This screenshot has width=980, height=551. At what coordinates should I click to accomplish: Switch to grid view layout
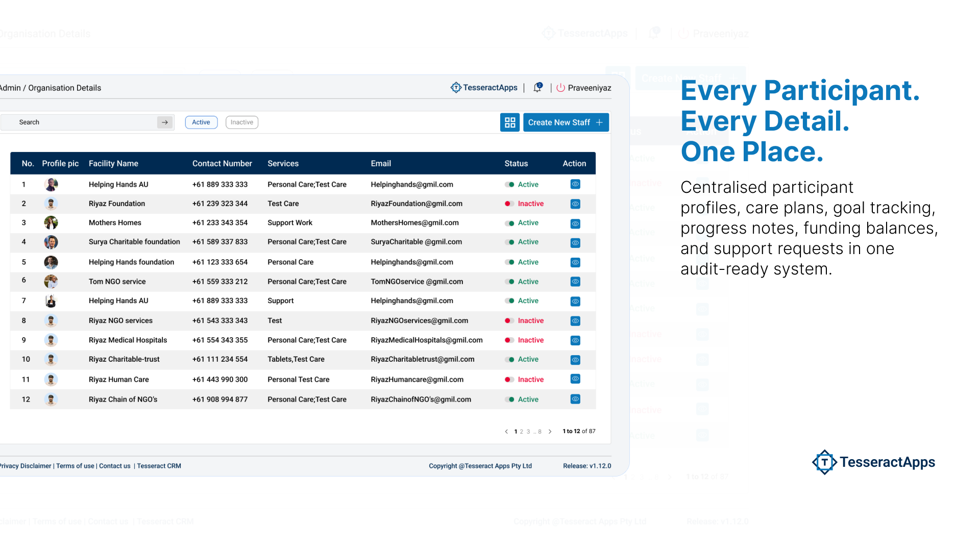pos(510,122)
